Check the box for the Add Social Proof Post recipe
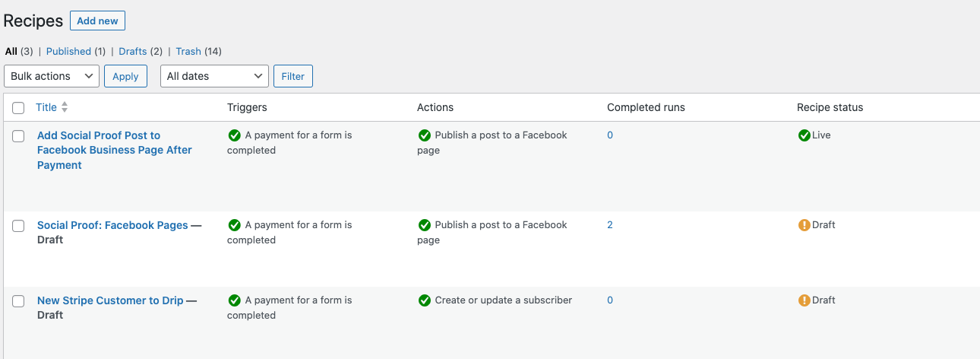The height and width of the screenshot is (359, 980). (x=18, y=136)
